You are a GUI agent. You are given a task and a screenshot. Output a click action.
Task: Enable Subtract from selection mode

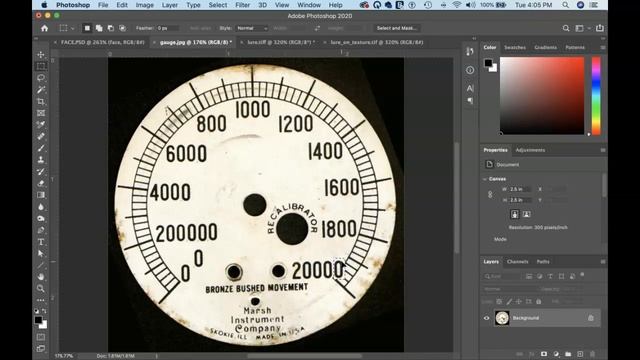111,28
